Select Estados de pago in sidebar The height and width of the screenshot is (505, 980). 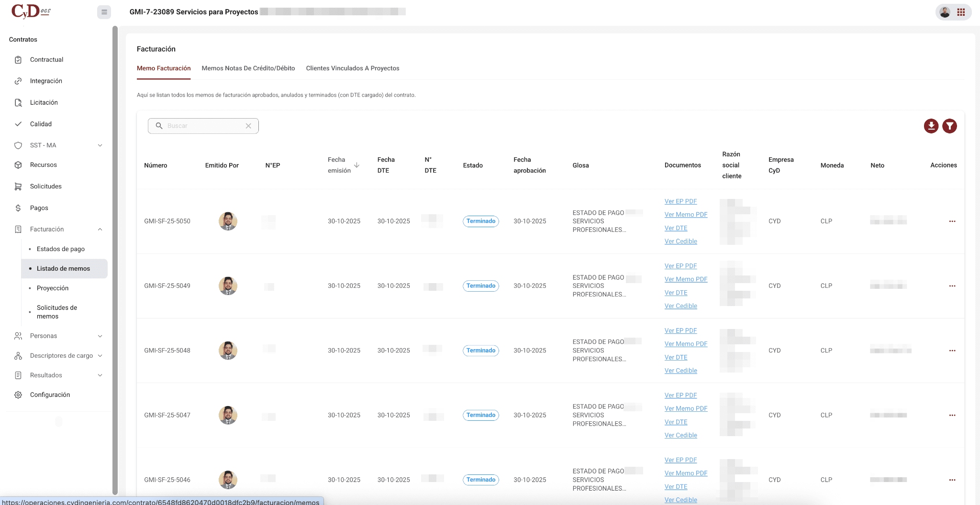[61, 249]
